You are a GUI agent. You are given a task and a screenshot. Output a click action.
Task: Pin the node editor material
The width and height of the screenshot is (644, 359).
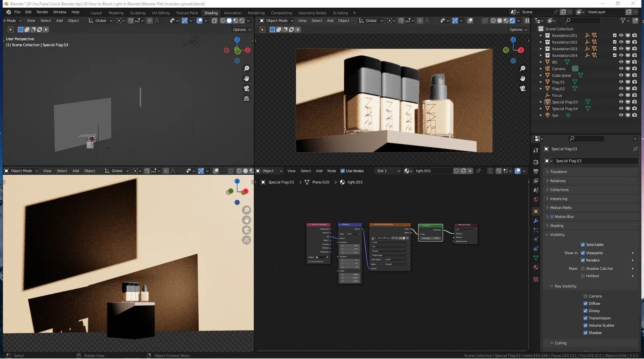[479, 171]
